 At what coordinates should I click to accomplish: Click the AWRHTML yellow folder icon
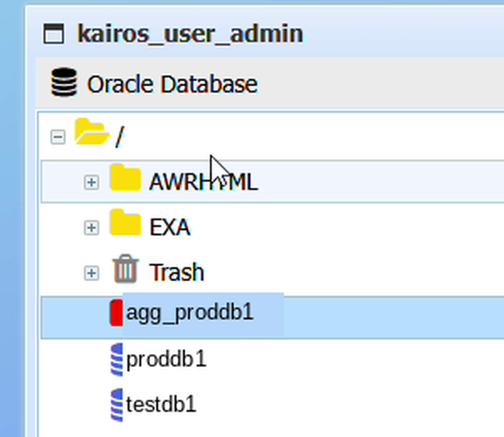pos(126,177)
